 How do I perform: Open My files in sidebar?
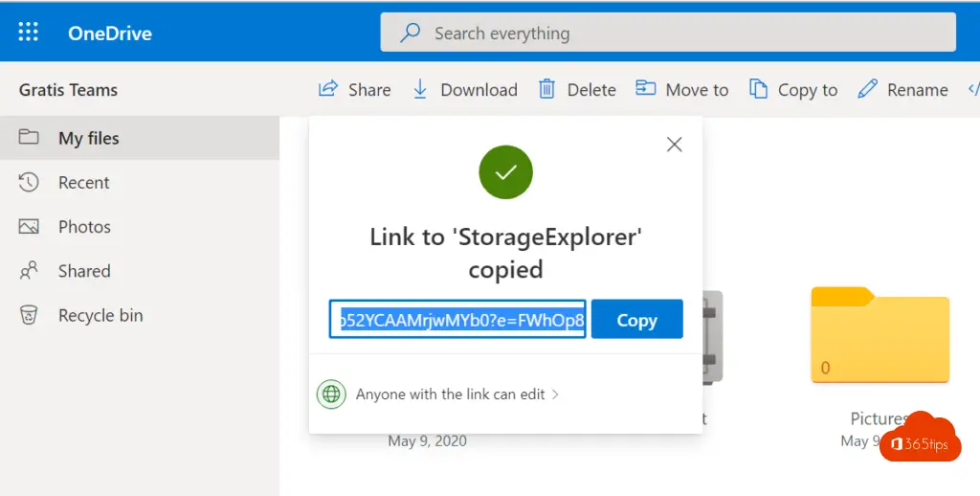coord(88,139)
